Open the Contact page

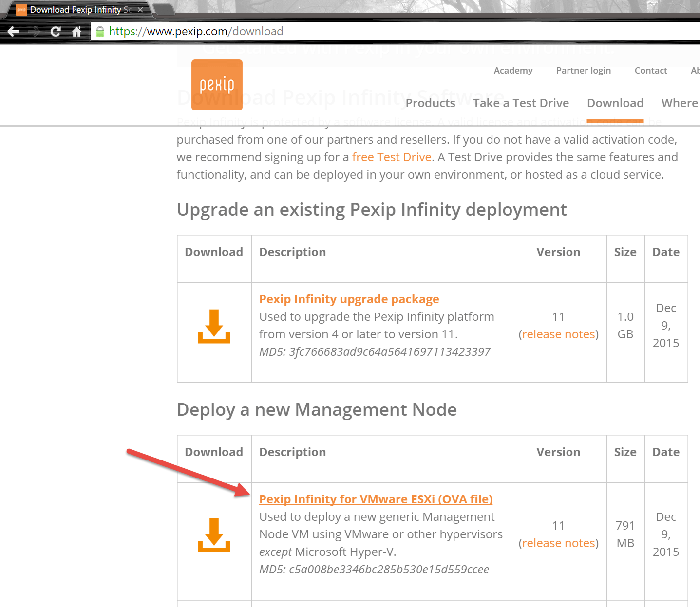pyautogui.click(x=650, y=70)
